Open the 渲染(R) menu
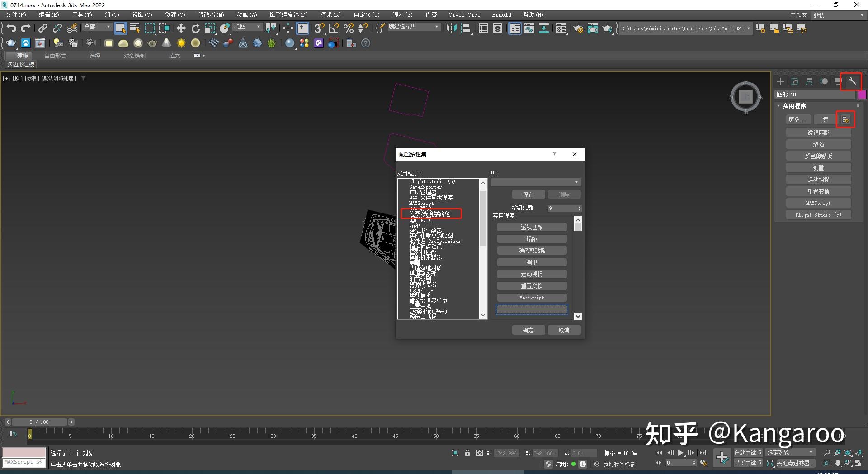 (331, 14)
